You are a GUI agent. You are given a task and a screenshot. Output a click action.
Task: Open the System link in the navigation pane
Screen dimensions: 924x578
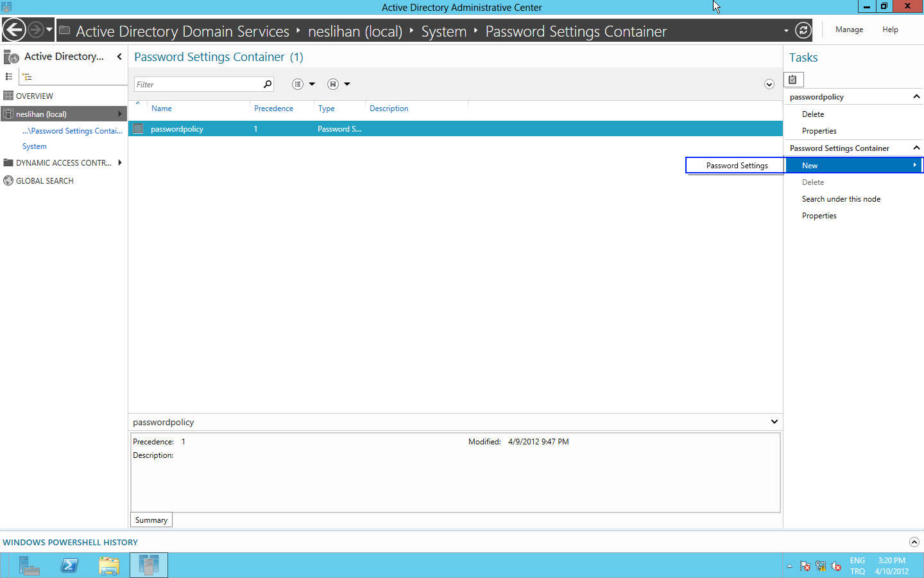[35, 146]
